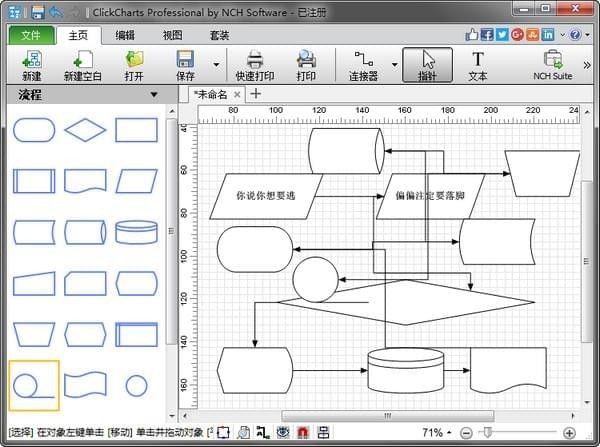This screenshot has width=600, height=447.
Task: Click the zoom-in plus button
Action: click(569, 433)
